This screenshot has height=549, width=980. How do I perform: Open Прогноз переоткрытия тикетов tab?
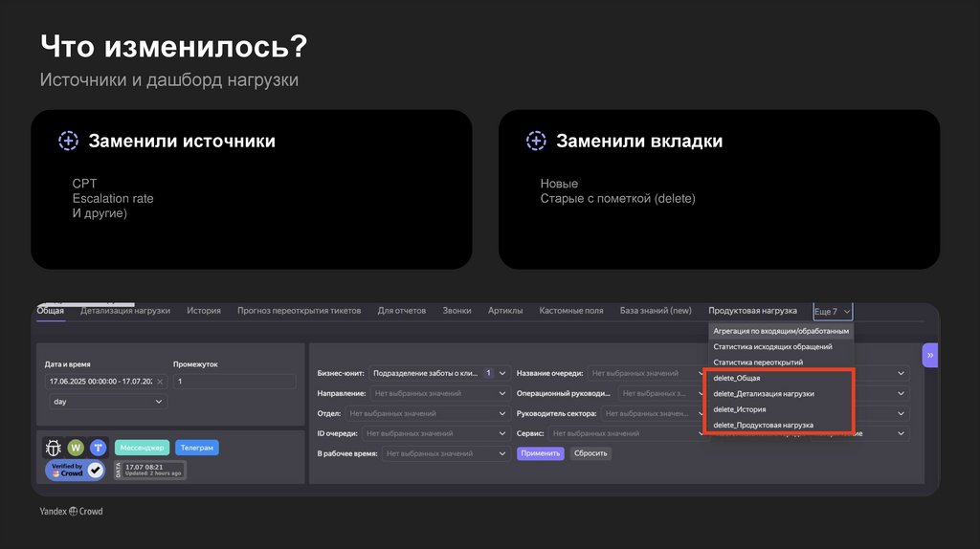(x=299, y=311)
